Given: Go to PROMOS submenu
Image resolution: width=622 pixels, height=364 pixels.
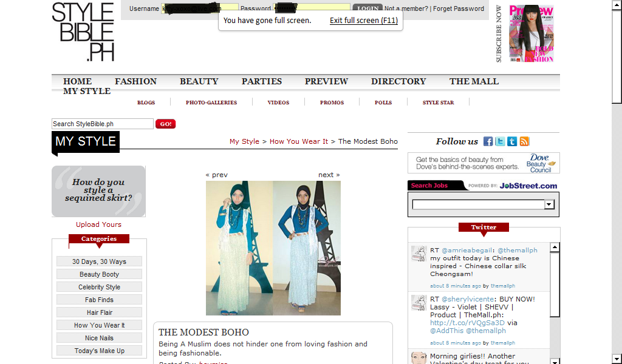Looking at the screenshot, I should coord(332,103).
